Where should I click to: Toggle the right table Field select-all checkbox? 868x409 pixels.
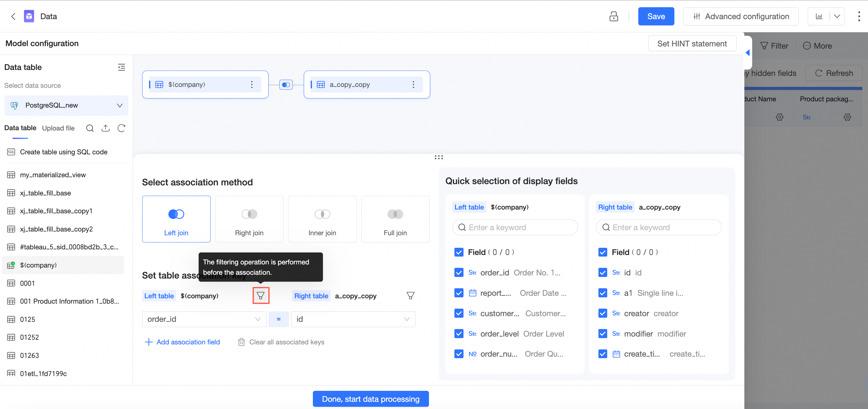603,252
